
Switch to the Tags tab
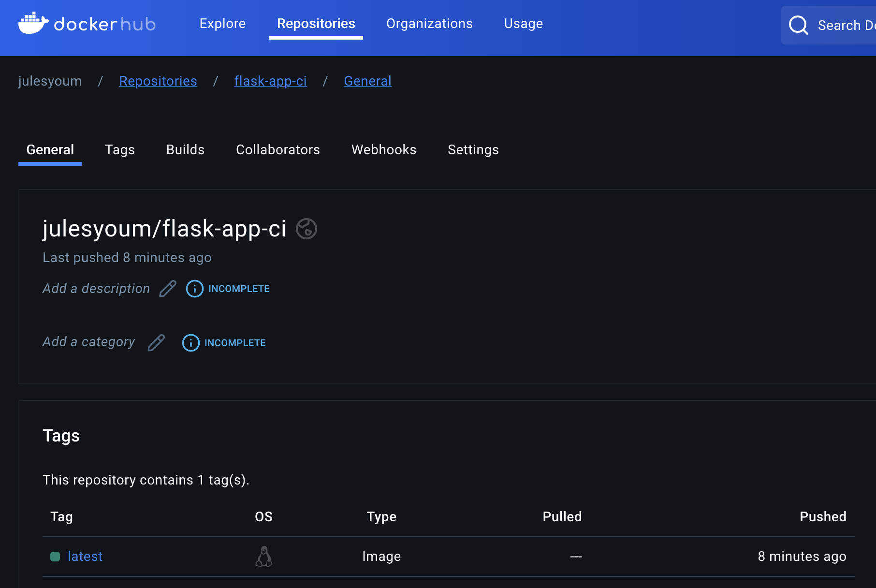coord(120,150)
